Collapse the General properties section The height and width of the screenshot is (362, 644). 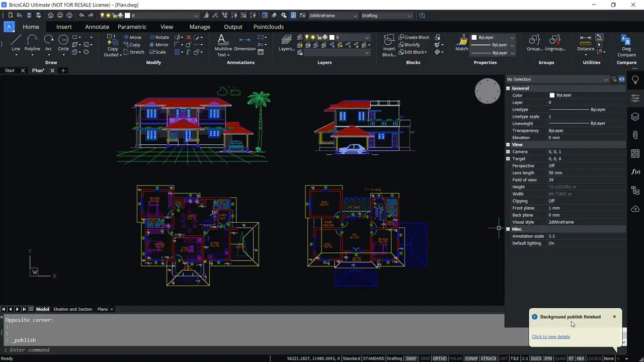tap(508, 88)
